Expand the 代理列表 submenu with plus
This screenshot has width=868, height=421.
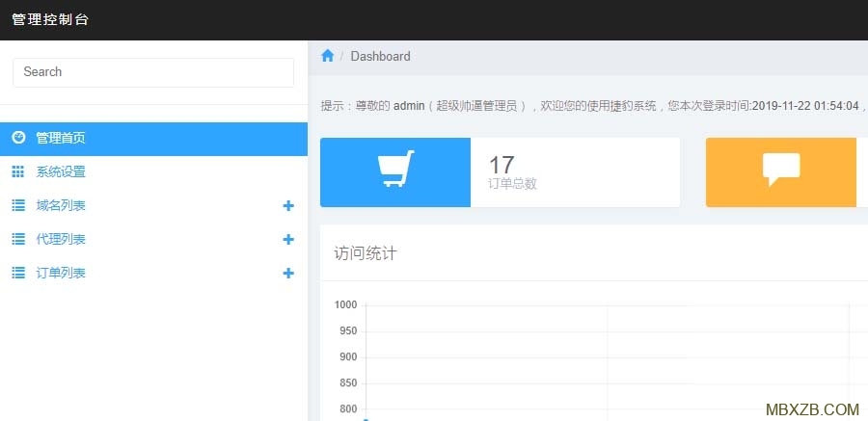[x=288, y=240]
